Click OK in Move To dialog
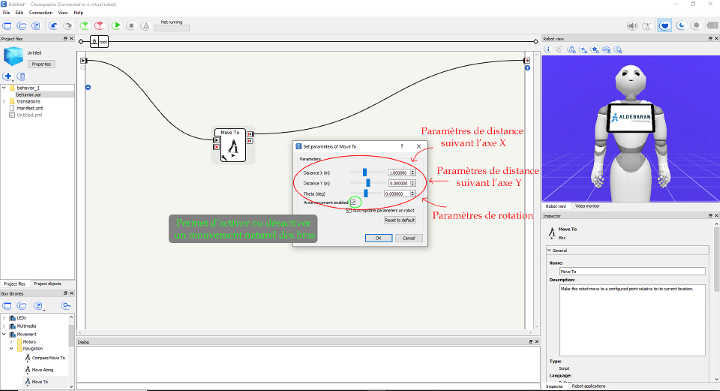The width and height of the screenshot is (720, 391). 378,238
